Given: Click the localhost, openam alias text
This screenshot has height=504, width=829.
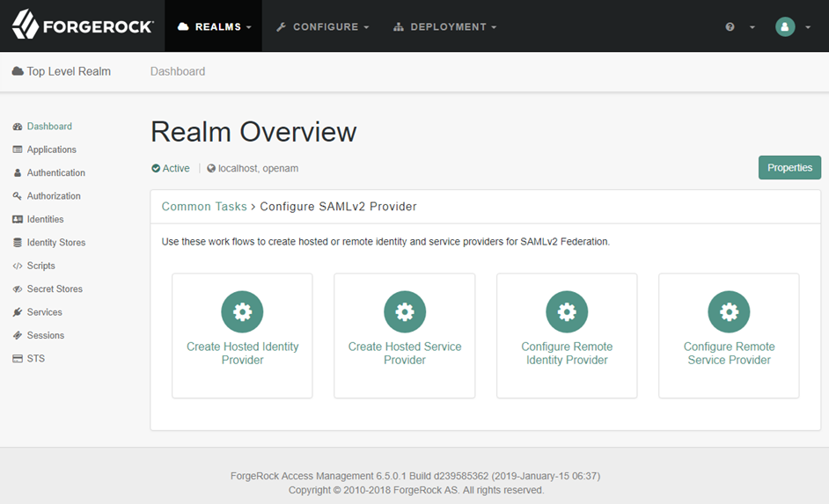Looking at the screenshot, I should [258, 169].
